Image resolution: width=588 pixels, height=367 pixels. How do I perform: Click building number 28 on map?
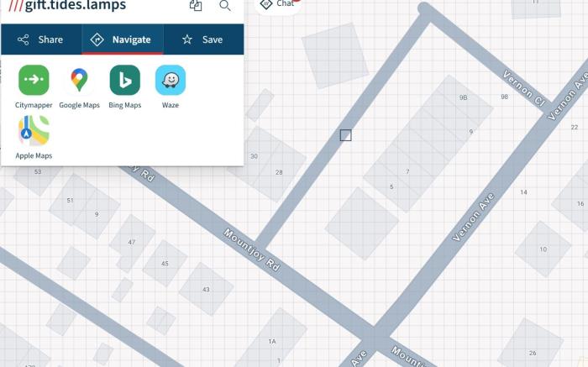[279, 172]
